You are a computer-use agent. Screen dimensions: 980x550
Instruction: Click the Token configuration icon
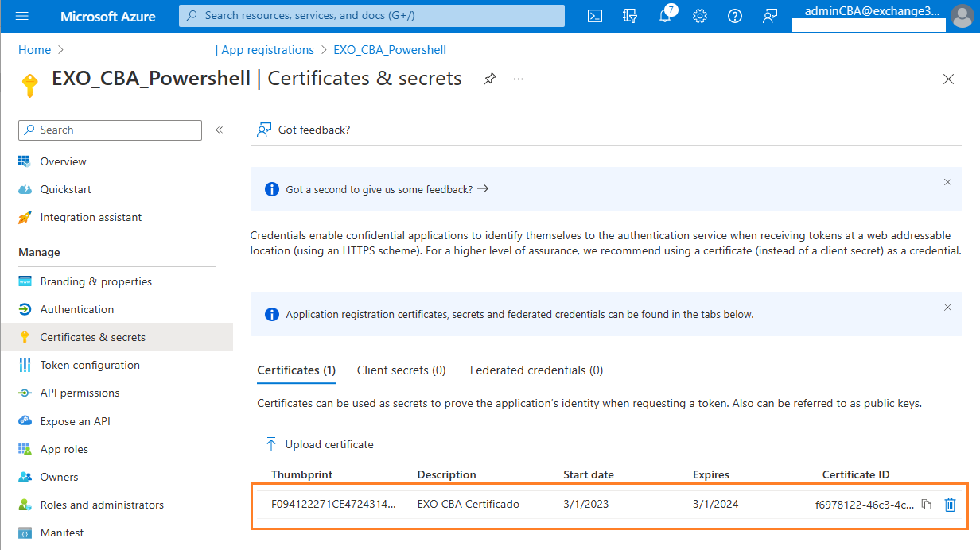tap(25, 365)
